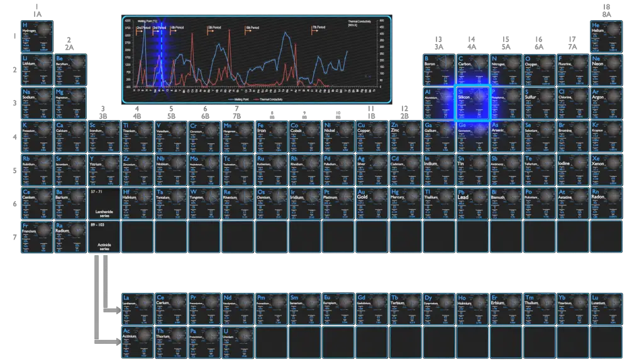Screen dimensions: 644x362
Task: Select the Iron element tile
Action: [271, 136]
